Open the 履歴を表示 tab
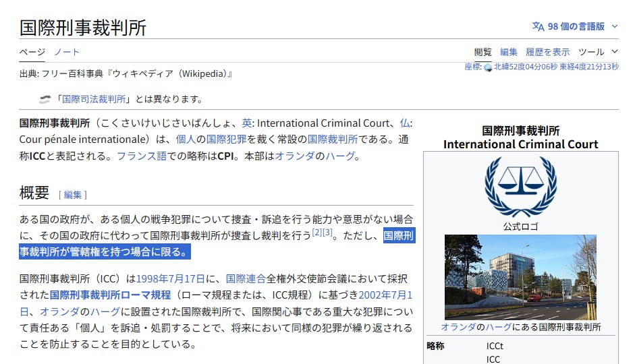 pos(547,52)
